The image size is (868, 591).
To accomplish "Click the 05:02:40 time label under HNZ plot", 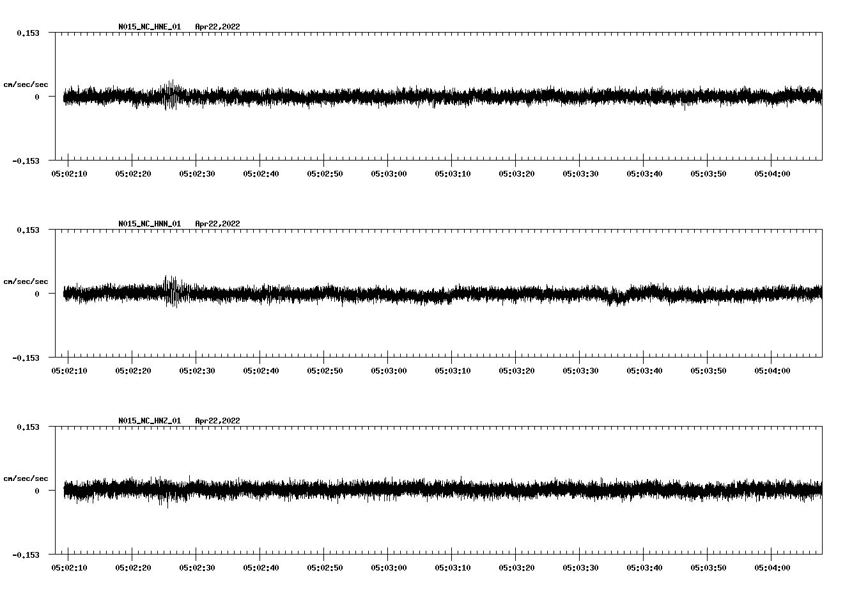I will pos(261,567).
